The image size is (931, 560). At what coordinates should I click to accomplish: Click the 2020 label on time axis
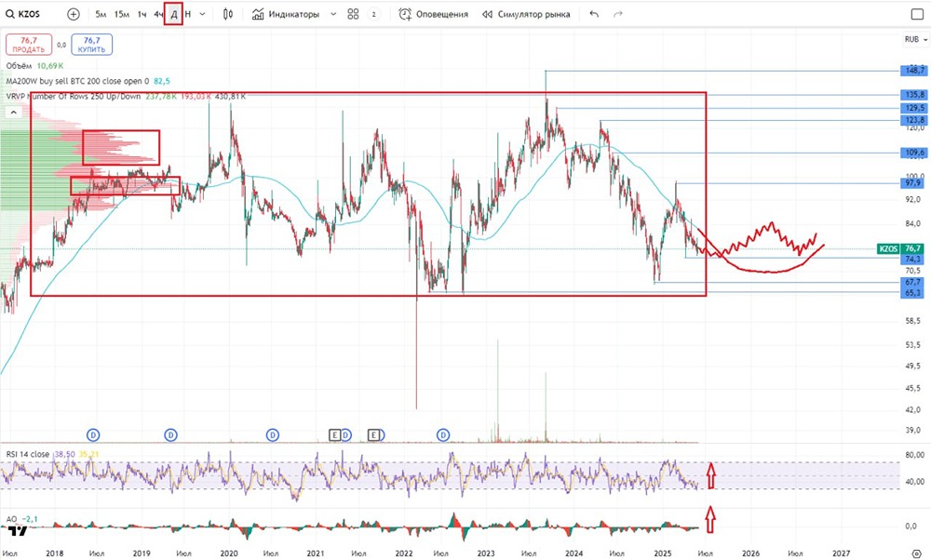tap(229, 553)
